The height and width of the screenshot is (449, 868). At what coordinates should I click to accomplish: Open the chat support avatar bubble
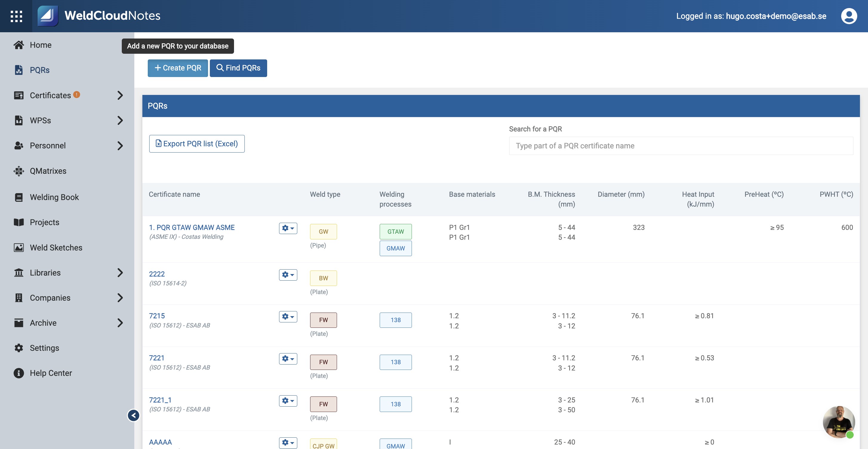[839, 422]
